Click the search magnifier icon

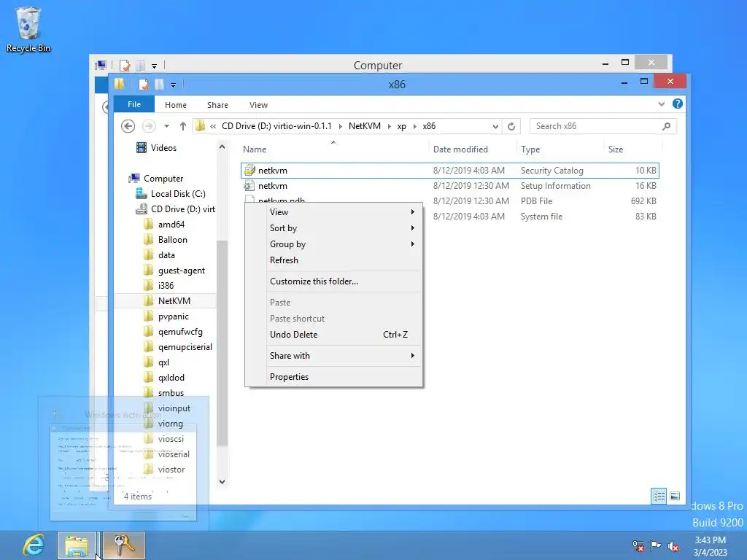coord(666,126)
